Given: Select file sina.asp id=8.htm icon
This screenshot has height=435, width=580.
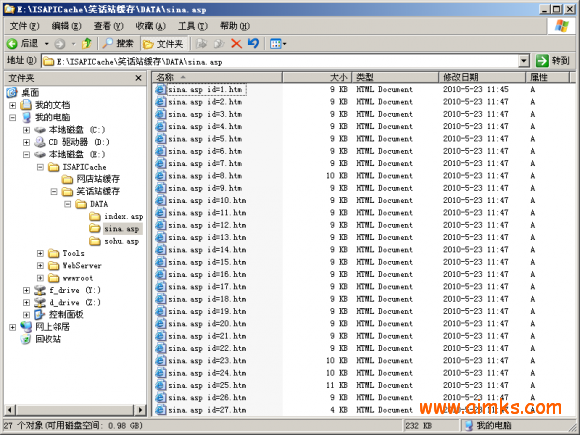Looking at the screenshot, I should pyautogui.click(x=161, y=176).
